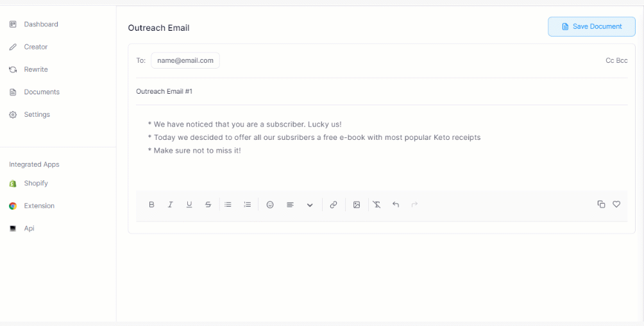Insert a bulleted list
This screenshot has width=644, height=326.
tap(228, 205)
